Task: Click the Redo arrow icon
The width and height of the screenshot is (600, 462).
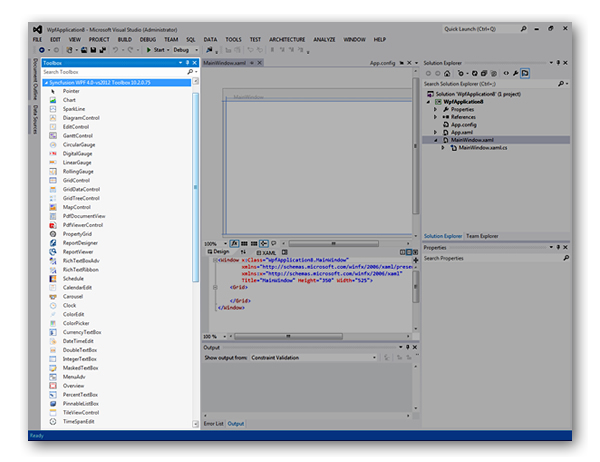Action: pos(130,50)
